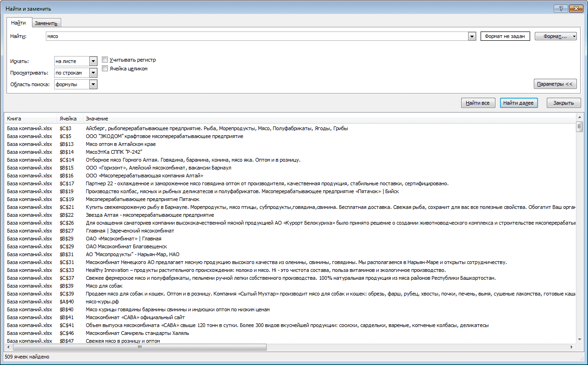Screen dimensions: 588x365
Task: Click the vertical scrollbar up arrow
Action: [579, 118]
